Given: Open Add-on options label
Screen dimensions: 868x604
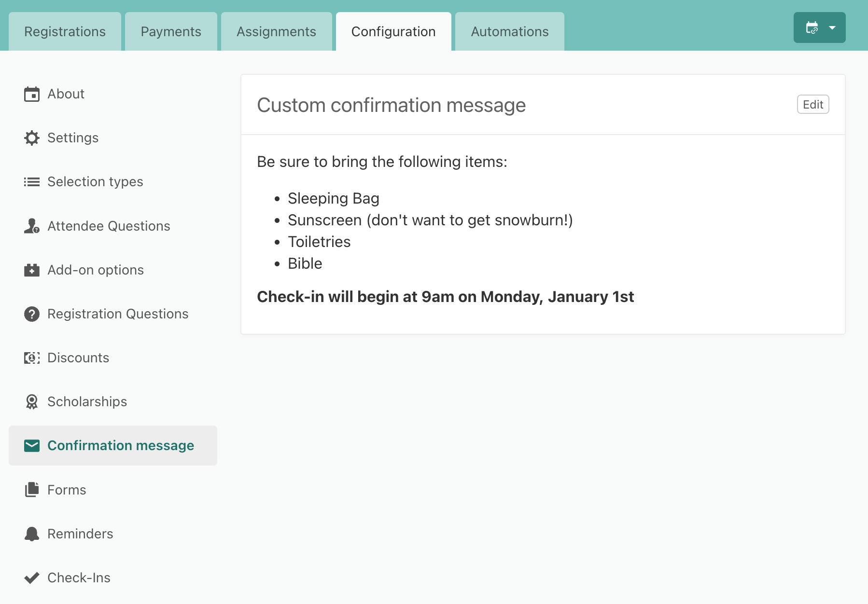Looking at the screenshot, I should 96,270.
